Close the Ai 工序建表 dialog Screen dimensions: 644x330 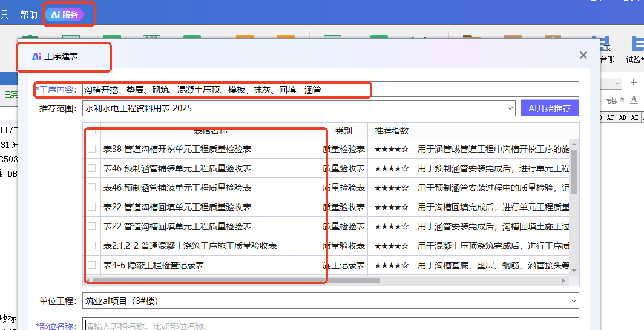[583, 55]
